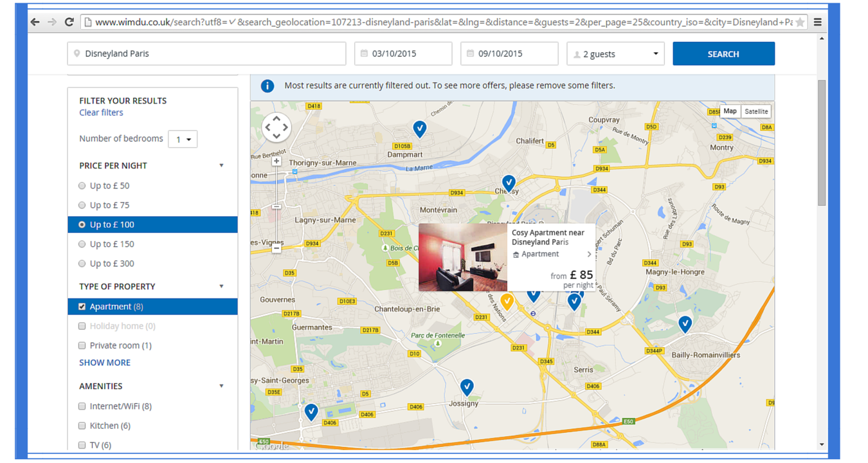Click the Disneyland Paris location field
868x463 pixels.
(x=206, y=54)
